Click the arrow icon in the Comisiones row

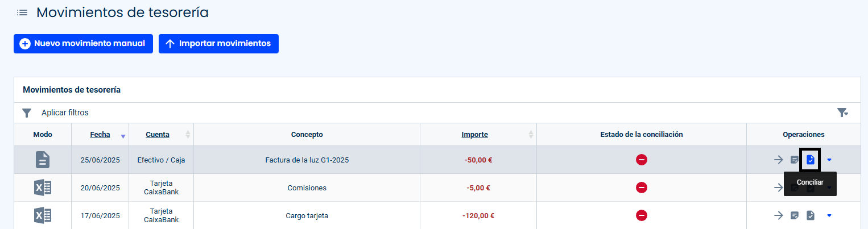coord(778,188)
